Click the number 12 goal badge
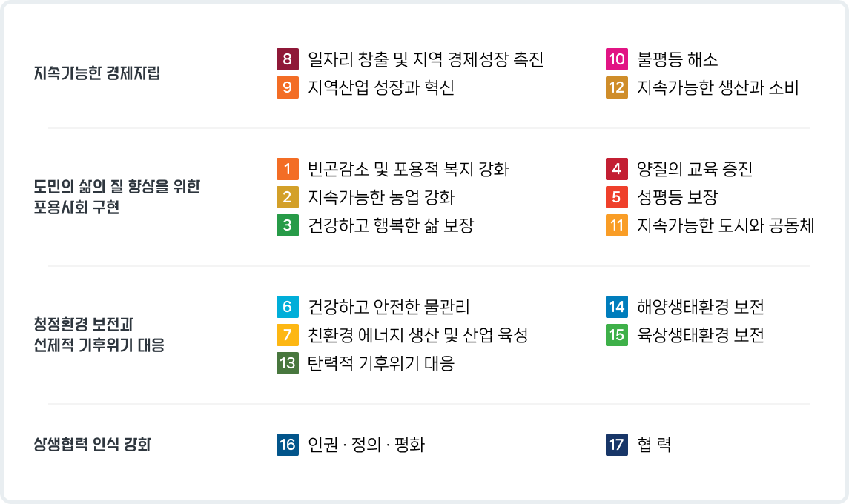 [617, 87]
